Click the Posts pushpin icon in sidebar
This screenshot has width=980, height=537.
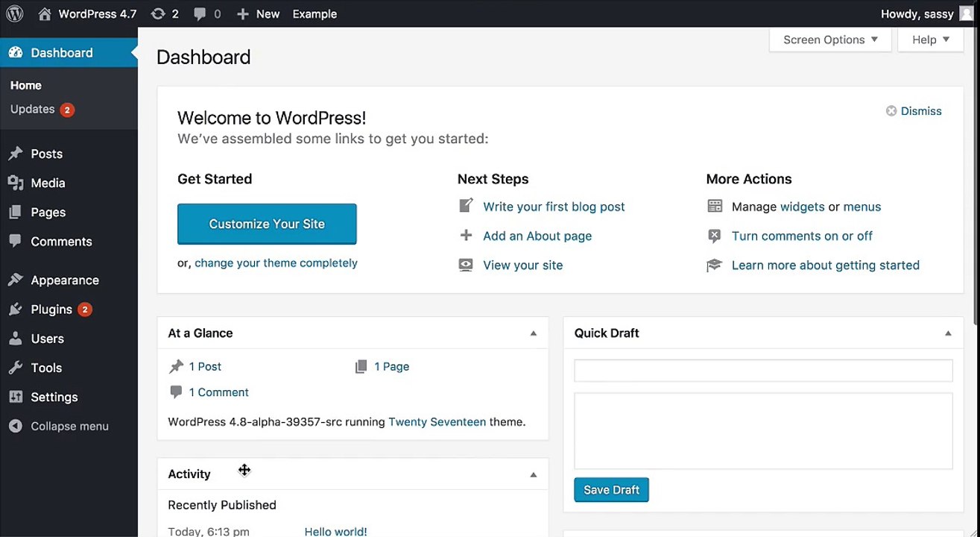[x=16, y=154]
